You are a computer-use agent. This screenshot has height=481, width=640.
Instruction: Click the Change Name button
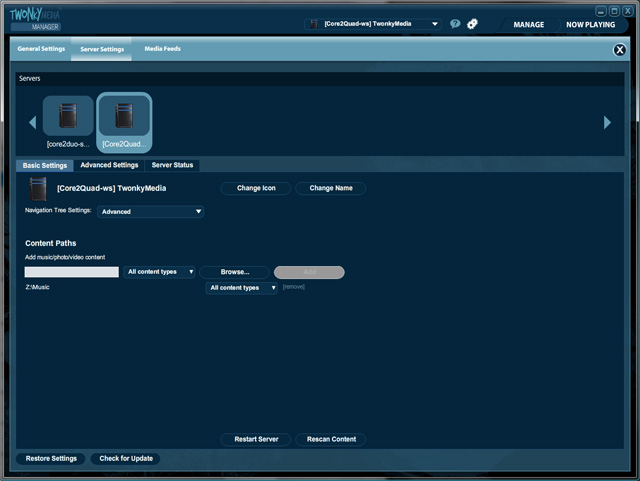[x=331, y=188]
